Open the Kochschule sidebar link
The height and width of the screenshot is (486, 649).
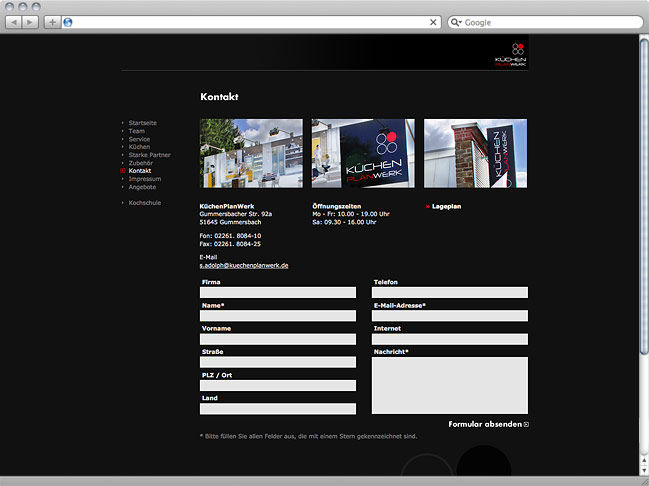pos(144,203)
